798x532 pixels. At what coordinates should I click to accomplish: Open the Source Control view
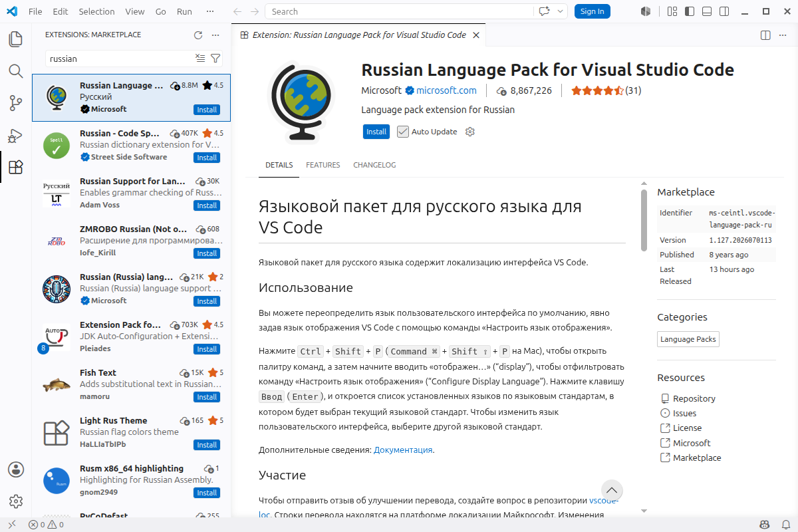click(16, 103)
